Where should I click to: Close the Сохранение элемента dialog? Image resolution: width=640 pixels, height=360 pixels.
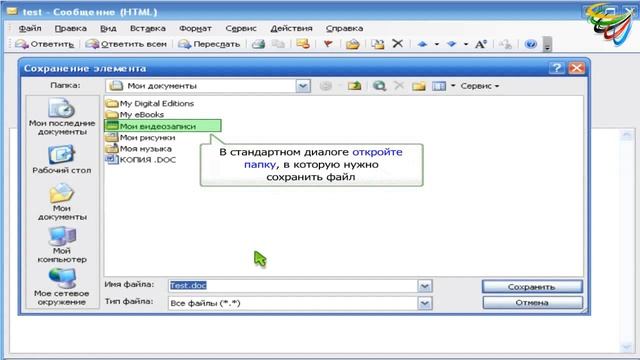576,68
